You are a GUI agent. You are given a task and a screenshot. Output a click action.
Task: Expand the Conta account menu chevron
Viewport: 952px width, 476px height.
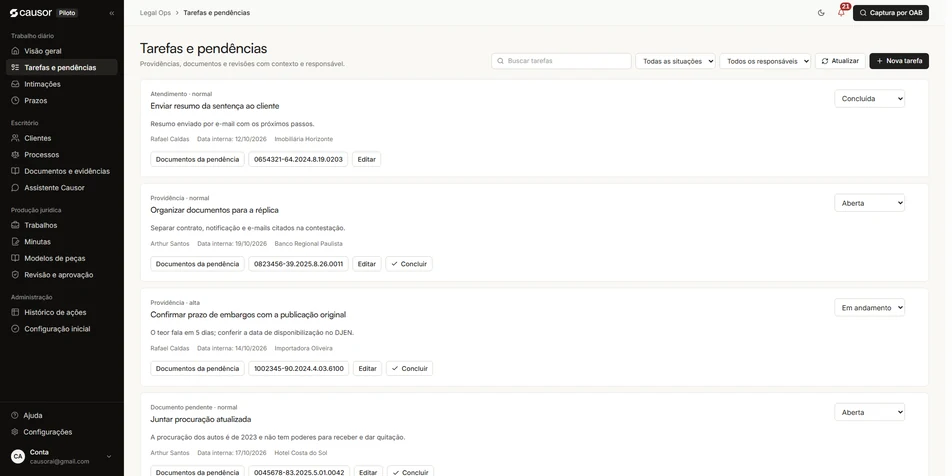[x=109, y=457]
